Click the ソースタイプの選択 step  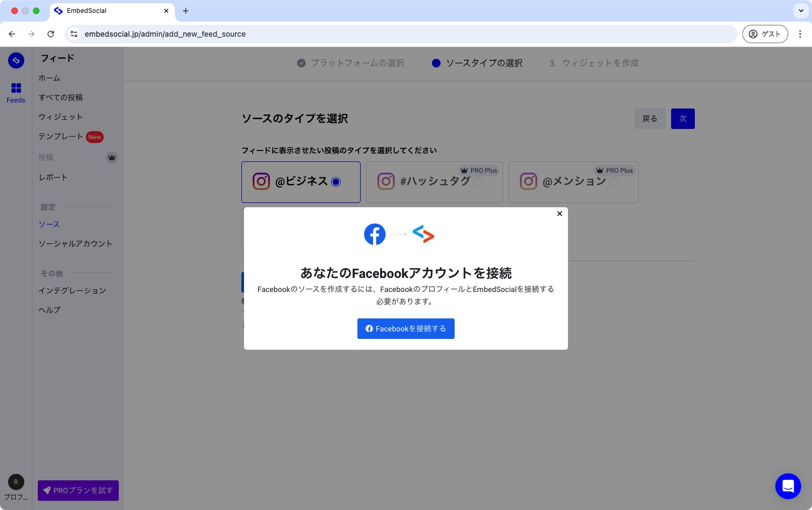coord(477,63)
